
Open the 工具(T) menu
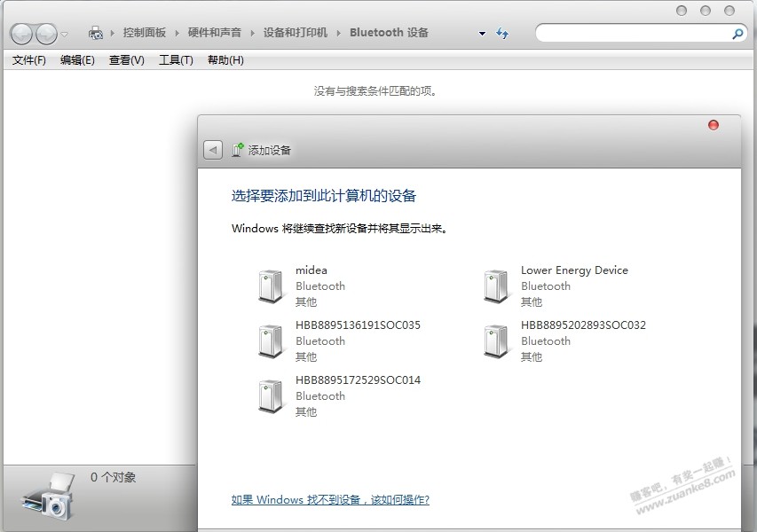176,60
